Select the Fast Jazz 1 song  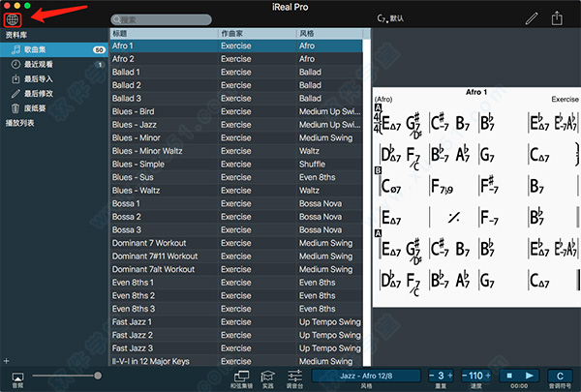coord(236,322)
